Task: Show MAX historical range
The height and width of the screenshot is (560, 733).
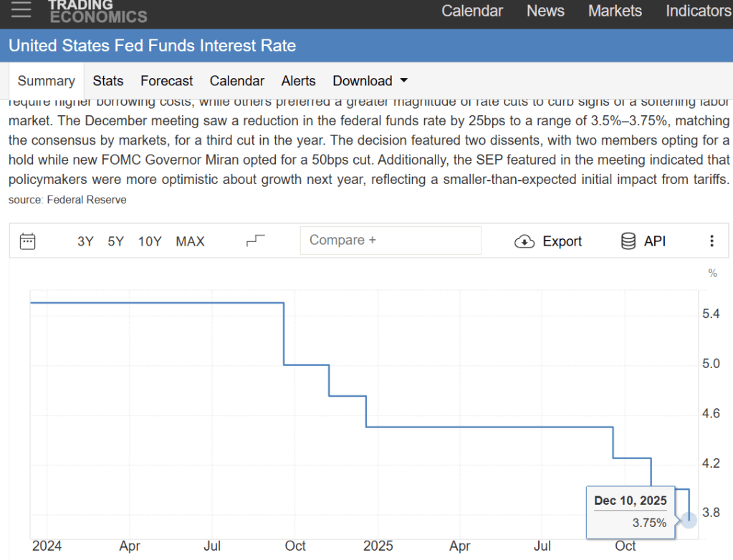Action: (x=190, y=241)
